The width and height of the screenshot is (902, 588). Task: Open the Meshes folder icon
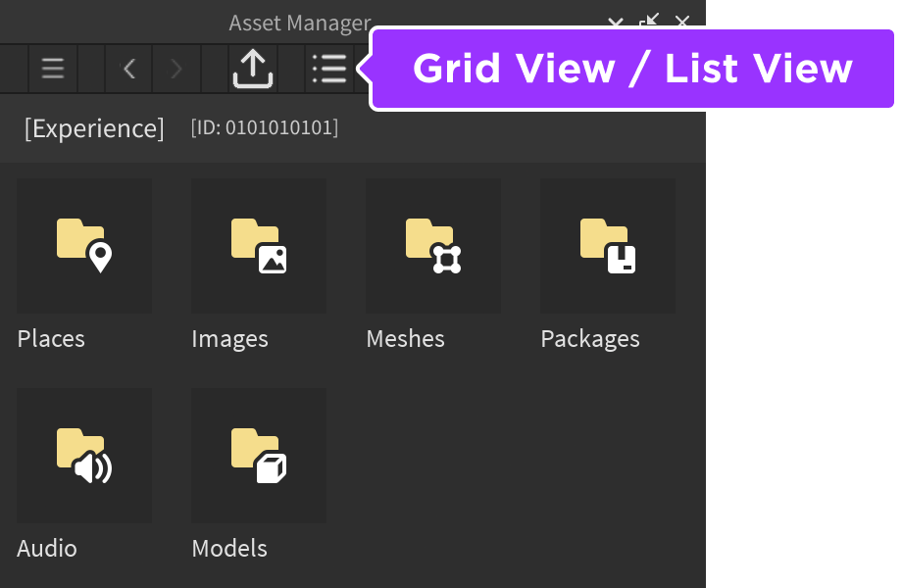(x=433, y=246)
